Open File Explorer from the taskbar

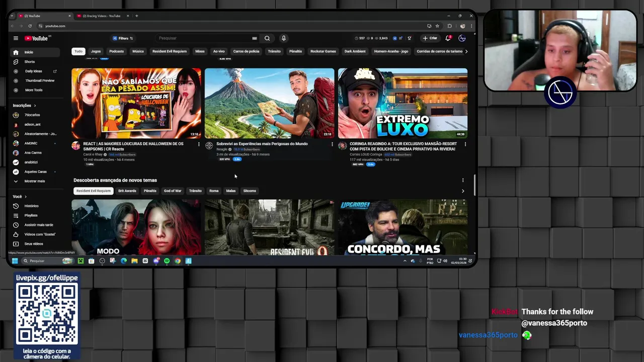[134, 261]
